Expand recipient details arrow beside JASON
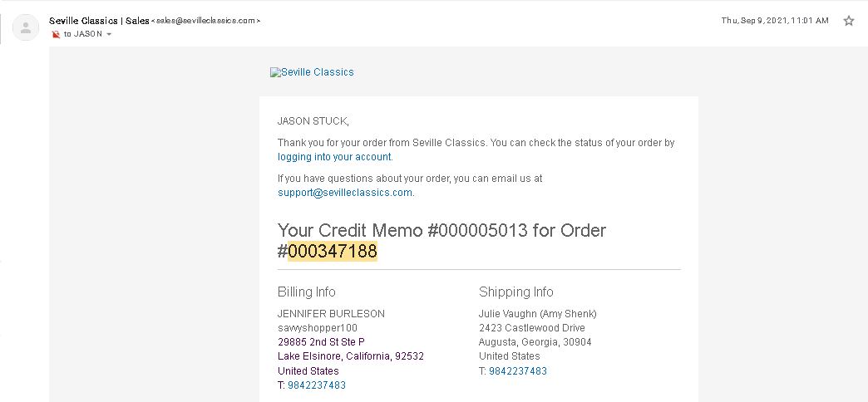This screenshot has height=402, width=868. click(109, 34)
